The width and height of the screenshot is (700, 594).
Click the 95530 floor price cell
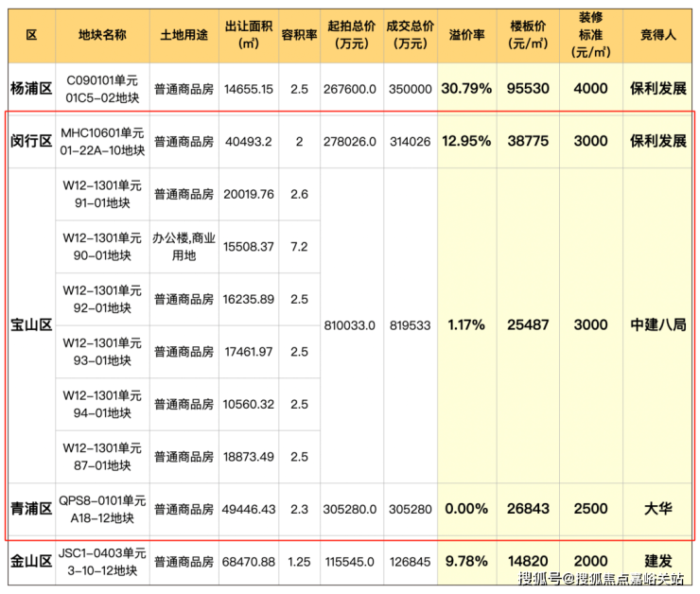[528, 89]
